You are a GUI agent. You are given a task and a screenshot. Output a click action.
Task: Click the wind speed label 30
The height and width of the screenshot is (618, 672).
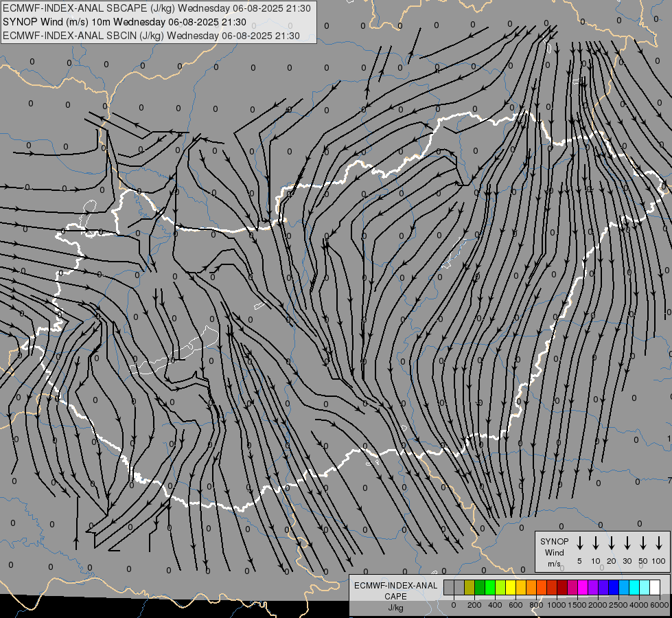(x=627, y=561)
